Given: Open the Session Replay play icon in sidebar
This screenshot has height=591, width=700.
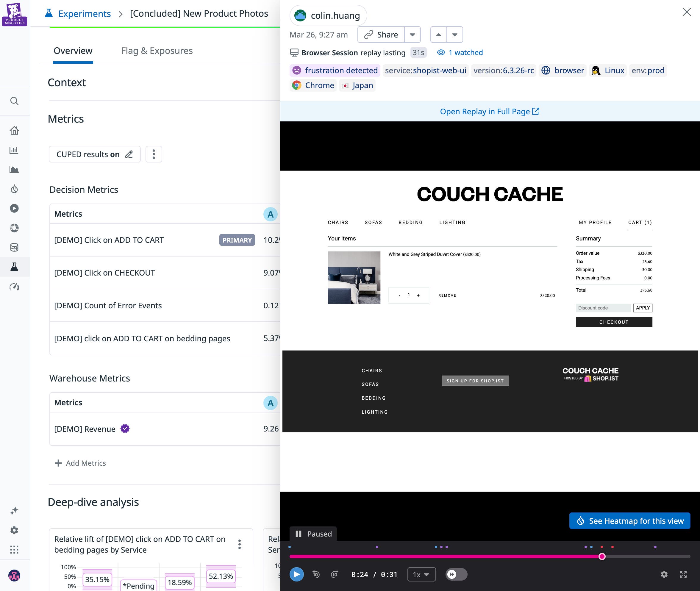Looking at the screenshot, I should (14, 208).
